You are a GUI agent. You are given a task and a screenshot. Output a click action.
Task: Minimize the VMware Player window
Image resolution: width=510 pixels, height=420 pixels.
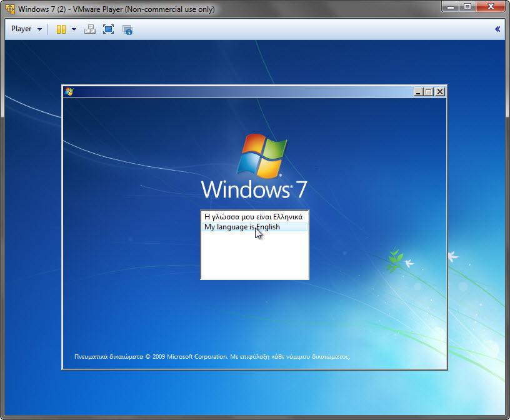[x=451, y=6]
